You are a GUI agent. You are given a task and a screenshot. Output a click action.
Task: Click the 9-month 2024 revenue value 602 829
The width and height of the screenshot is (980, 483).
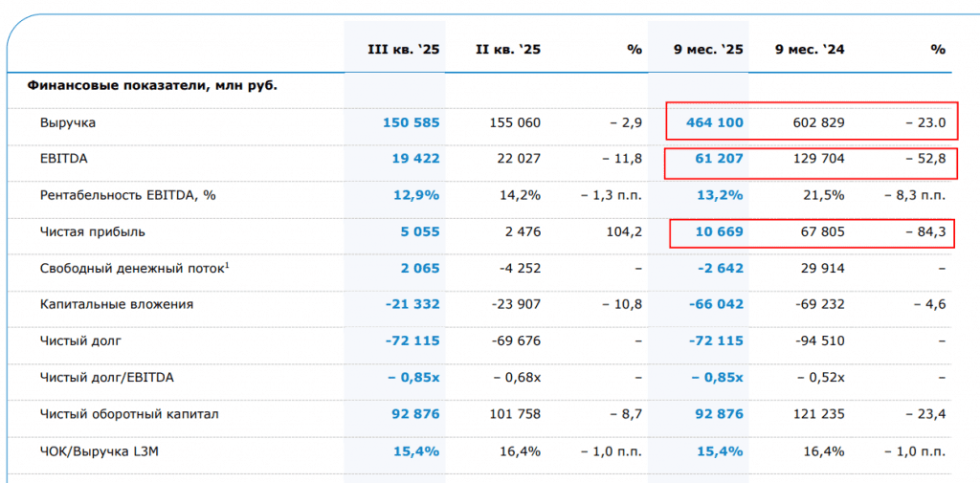819,122
